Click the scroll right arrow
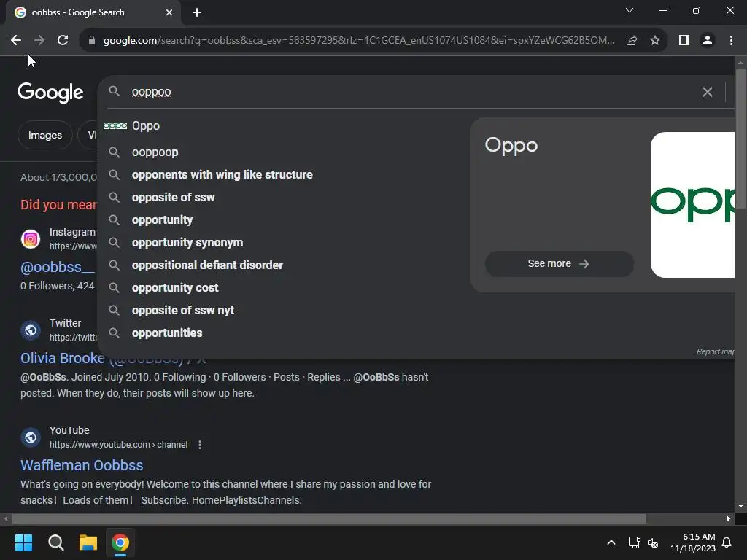Screen dimensions: 747x560 tap(729, 518)
